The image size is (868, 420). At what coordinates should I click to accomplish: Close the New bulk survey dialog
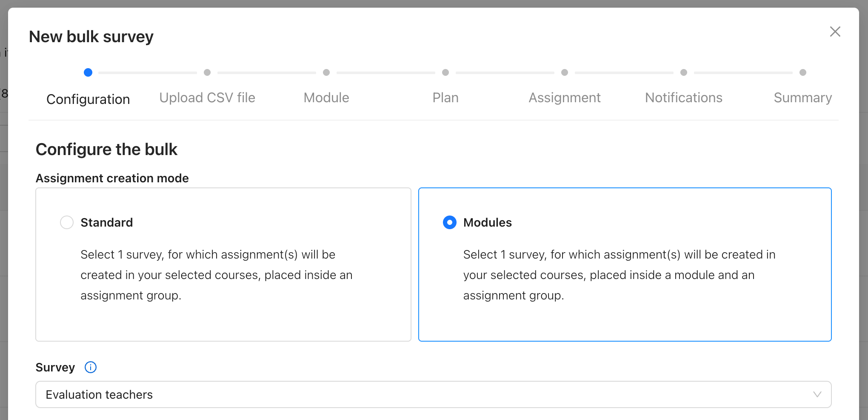tap(835, 32)
